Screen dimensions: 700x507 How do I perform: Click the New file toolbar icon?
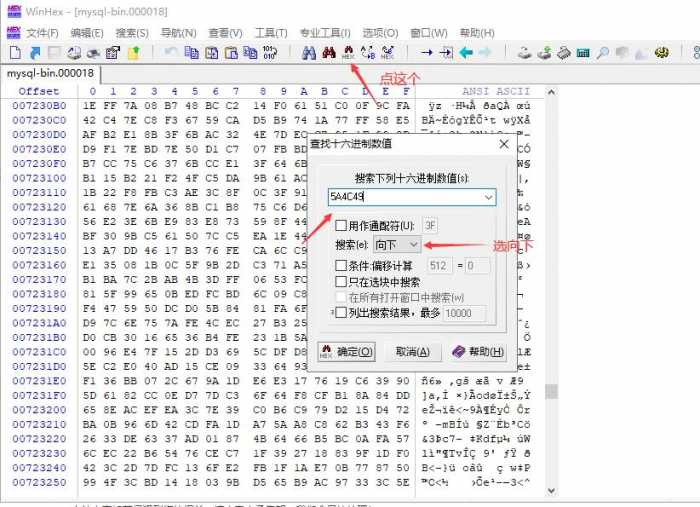tap(15, 53)
